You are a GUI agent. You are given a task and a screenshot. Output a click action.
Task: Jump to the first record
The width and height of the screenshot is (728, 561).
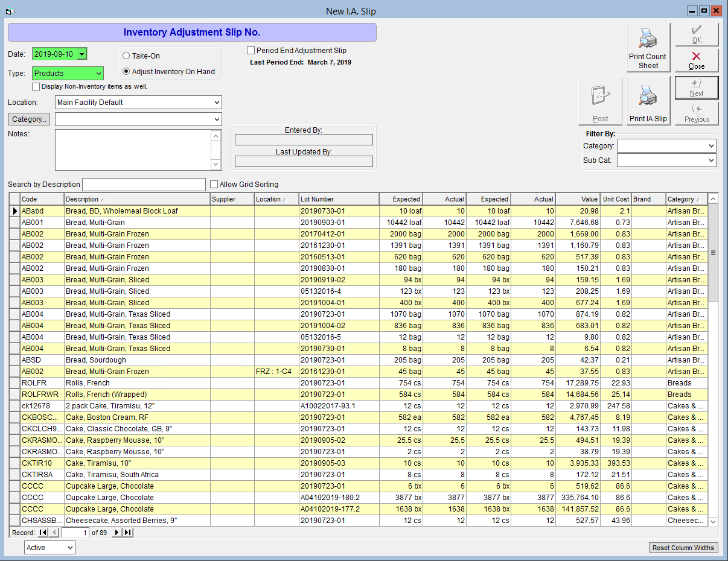43,533
